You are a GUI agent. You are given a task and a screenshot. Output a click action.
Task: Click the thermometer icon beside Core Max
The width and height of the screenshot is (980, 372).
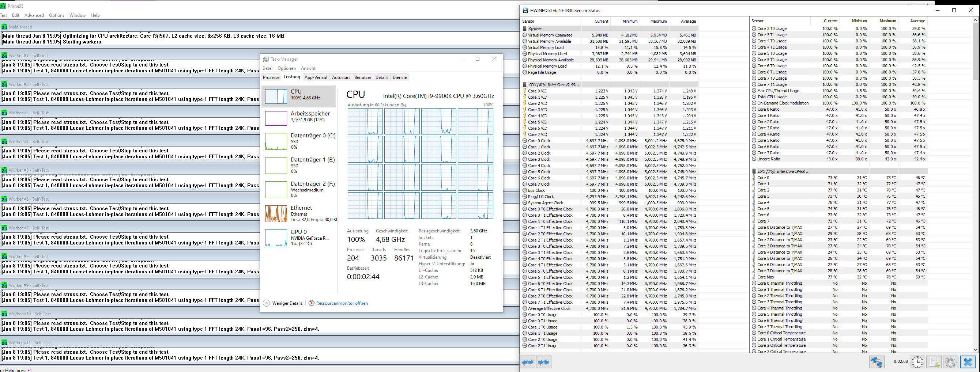click(x=754, y=277)
